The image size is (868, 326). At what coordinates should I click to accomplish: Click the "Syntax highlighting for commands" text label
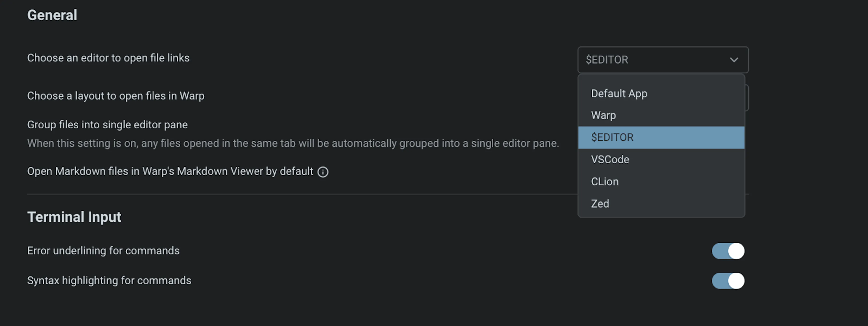109,280
